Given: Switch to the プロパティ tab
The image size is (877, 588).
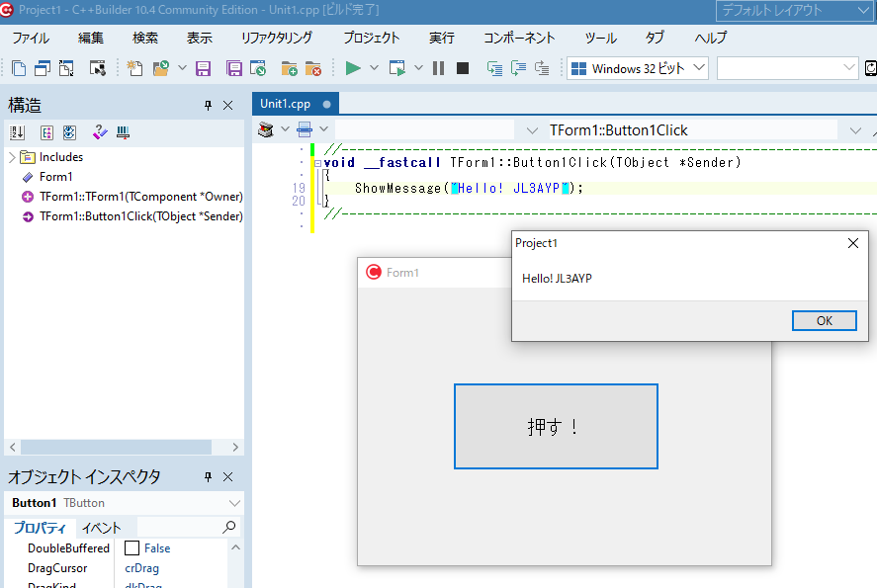Looking at the screenshot, I should 40,528.
